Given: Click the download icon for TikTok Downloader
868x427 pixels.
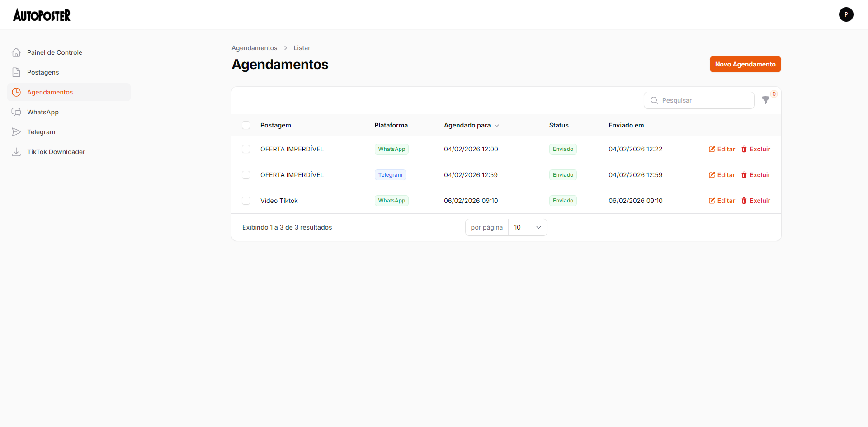Looking at the screenshot, I should pos(16,152).
